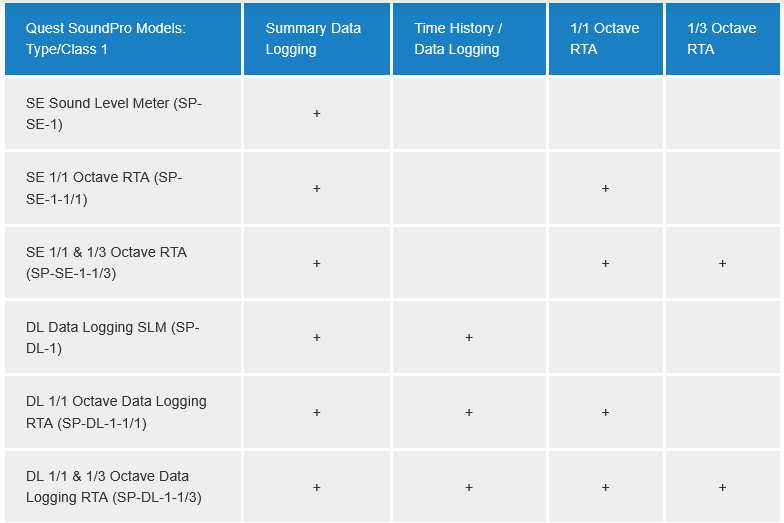Viewport: 784px width, 523px height.
Task: Click the Time History plus for SP-DL-1-1/3
Action: coord(469,487)
